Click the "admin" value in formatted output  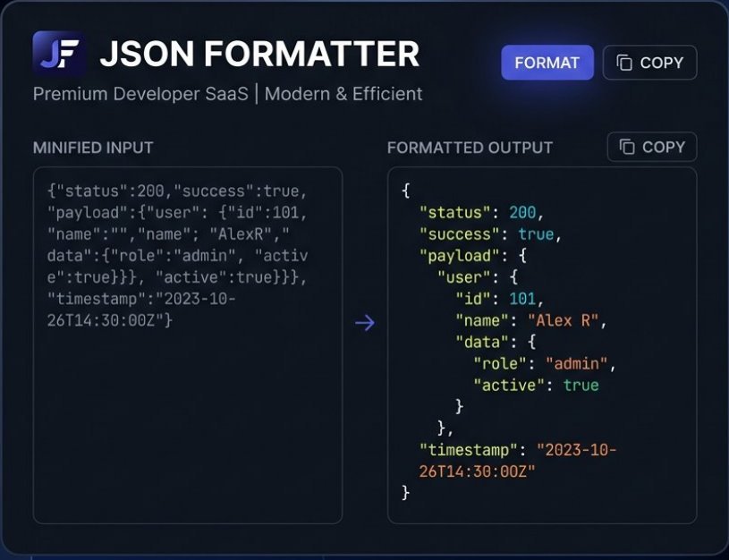tap(577, 363)
